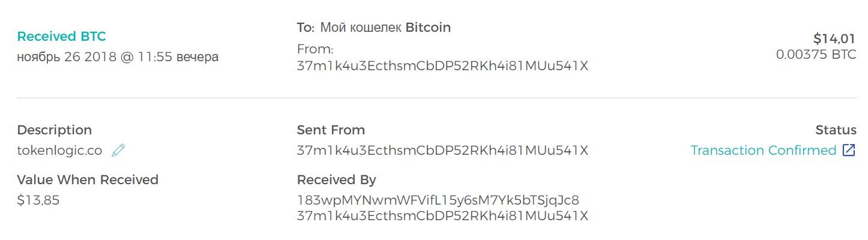Click the Transaction Confirmed link
This screenshot has height=240, width=868.
point(763,150)
